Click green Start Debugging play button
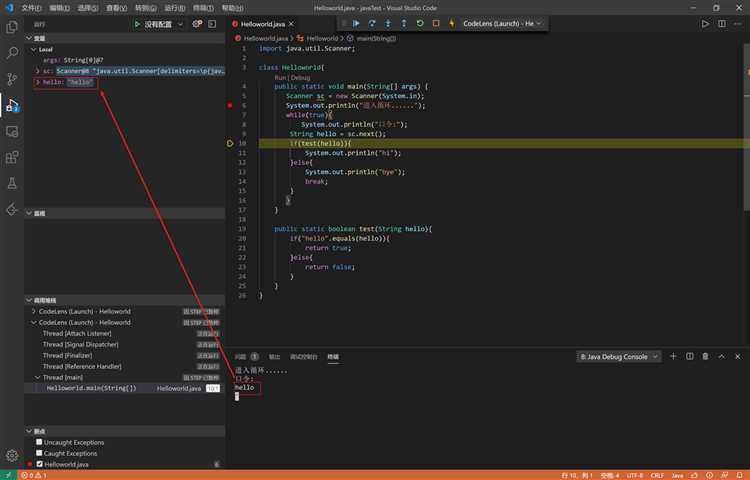750x480 pixels. point(137,24)
